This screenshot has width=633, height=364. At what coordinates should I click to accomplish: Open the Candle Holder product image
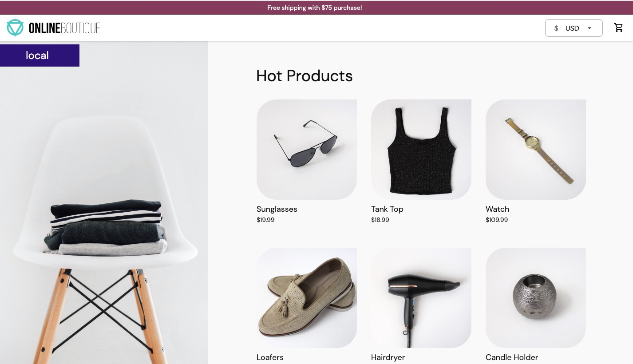point(536,298)
